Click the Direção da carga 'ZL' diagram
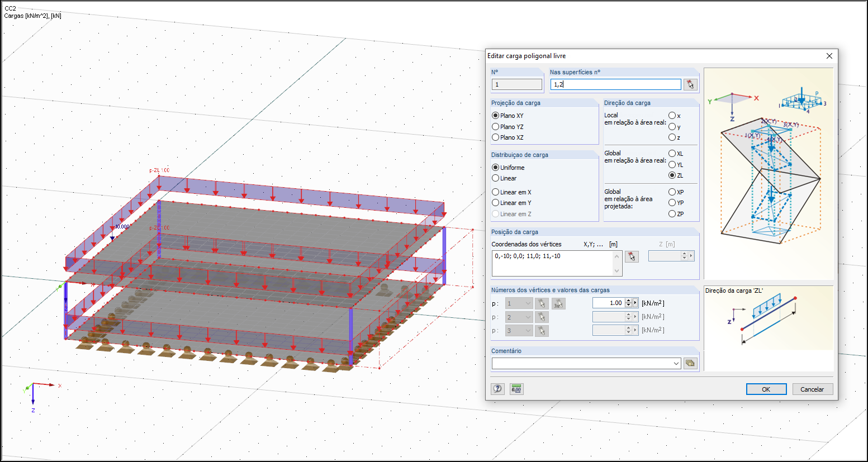The width and height of the screenshot is (868, 462). (x=769, y=328)
